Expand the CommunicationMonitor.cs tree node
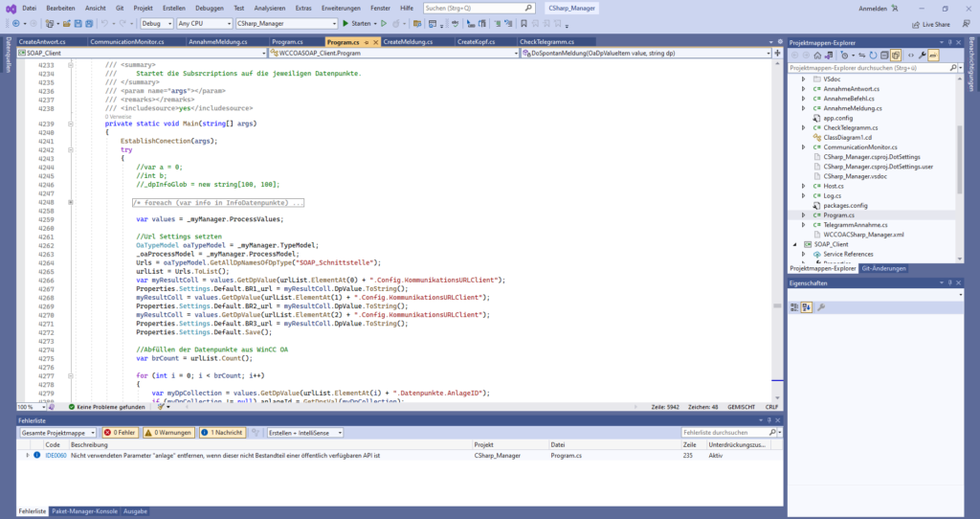Viewport: 980px width, 519px height. pyautogui.click(x=804, y=147)
